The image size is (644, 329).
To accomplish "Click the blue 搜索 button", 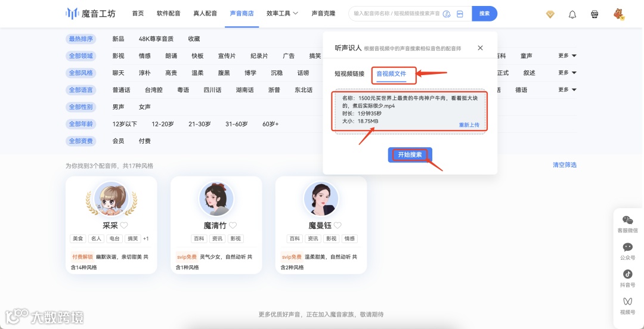I will tap(485, 14).
